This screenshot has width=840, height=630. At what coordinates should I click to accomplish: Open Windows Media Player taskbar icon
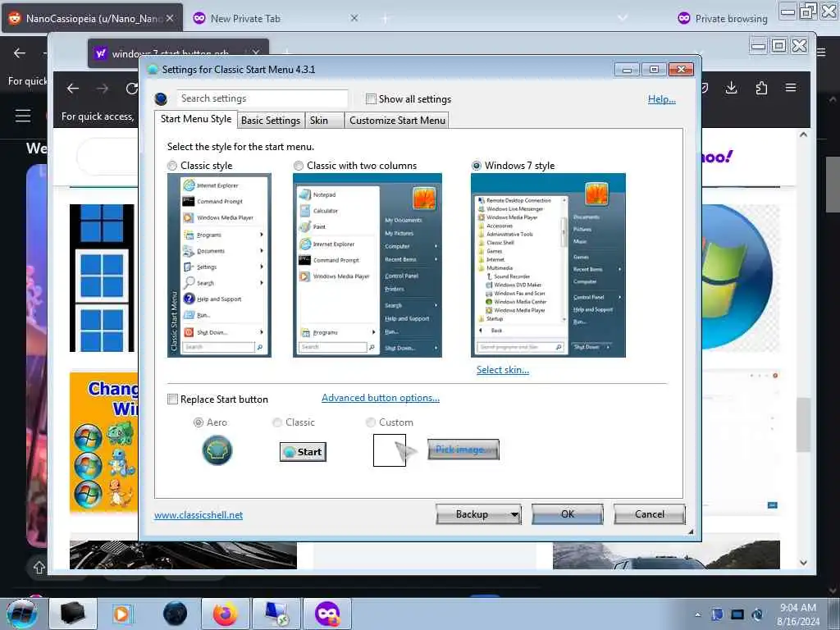pos(121,614)
